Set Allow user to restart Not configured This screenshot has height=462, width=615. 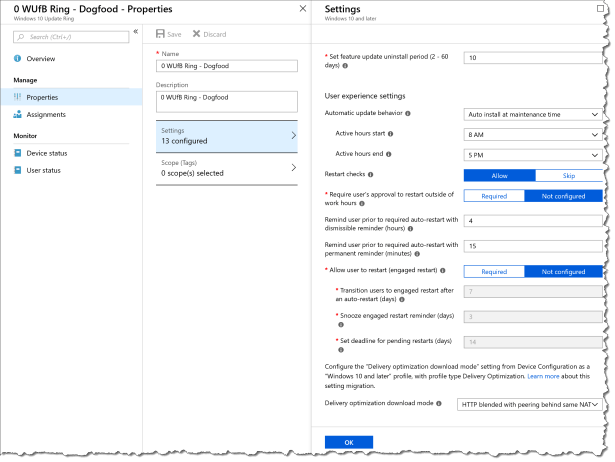click(563, 271)
